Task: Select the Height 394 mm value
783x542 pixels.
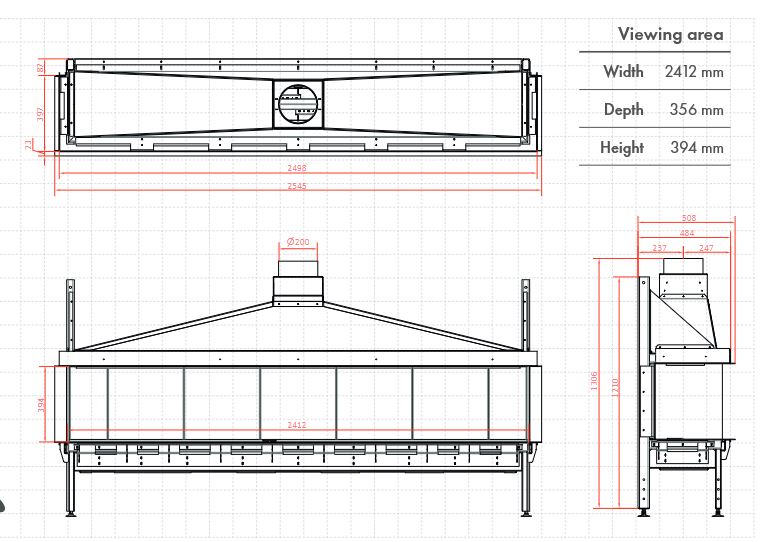Action: 696,148
